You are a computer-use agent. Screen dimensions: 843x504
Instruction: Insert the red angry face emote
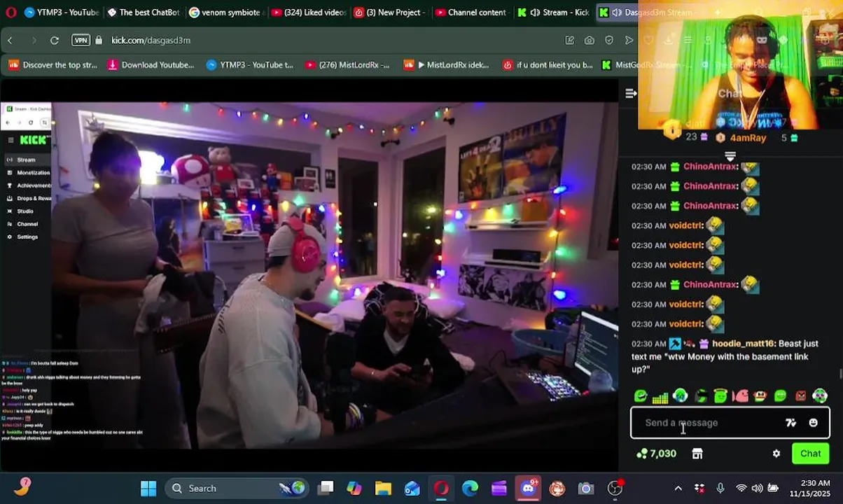[x=800, y=397]
